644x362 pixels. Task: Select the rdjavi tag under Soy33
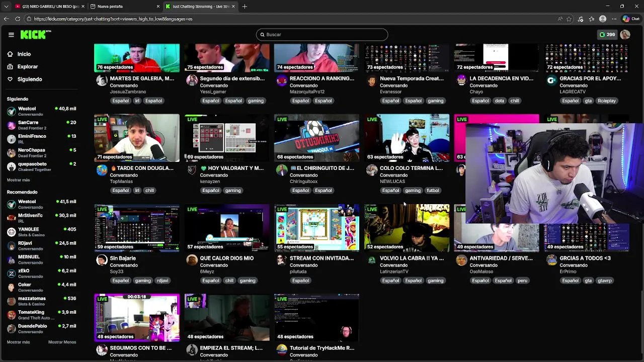[x=162, y=281]
